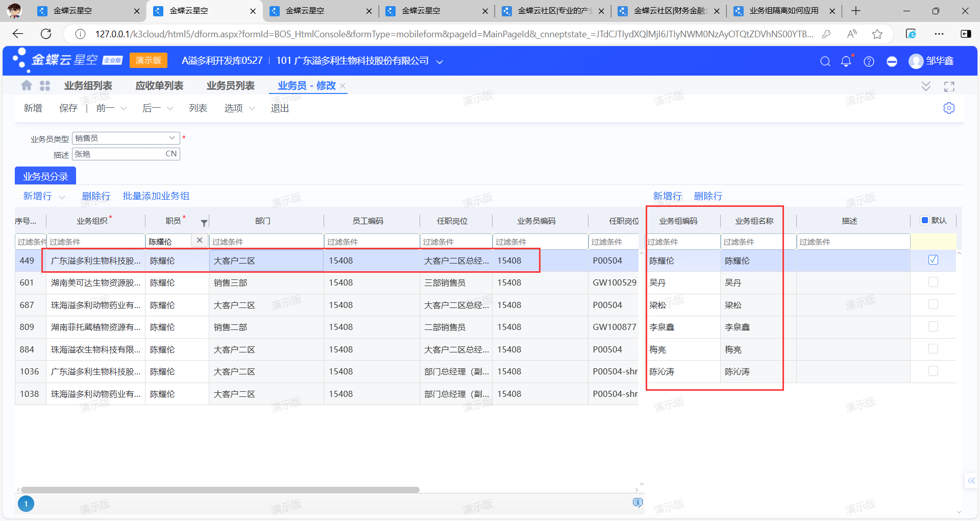Click 删除行 in the business group grid
This screenshot has width=980, height=521.
[708, 196]
